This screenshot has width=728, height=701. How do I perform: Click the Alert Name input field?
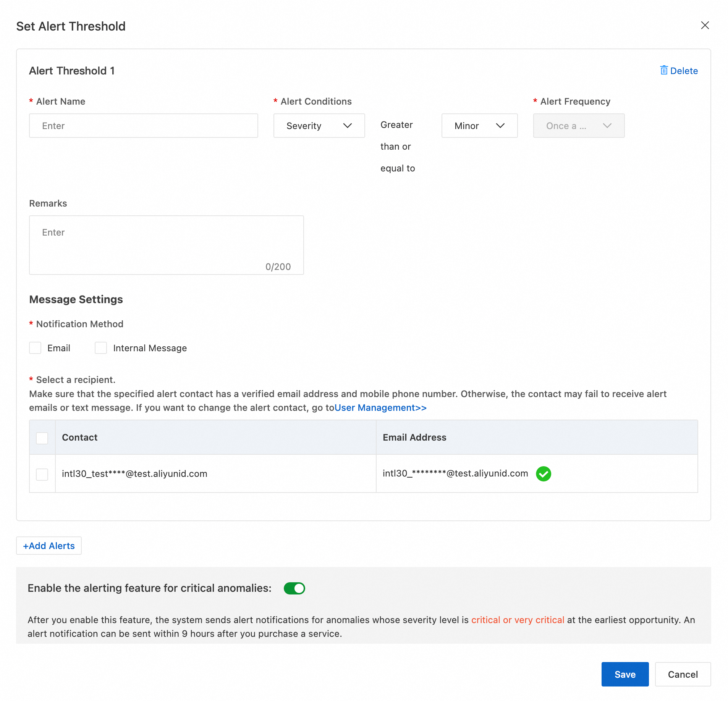[x=144, y=126]
